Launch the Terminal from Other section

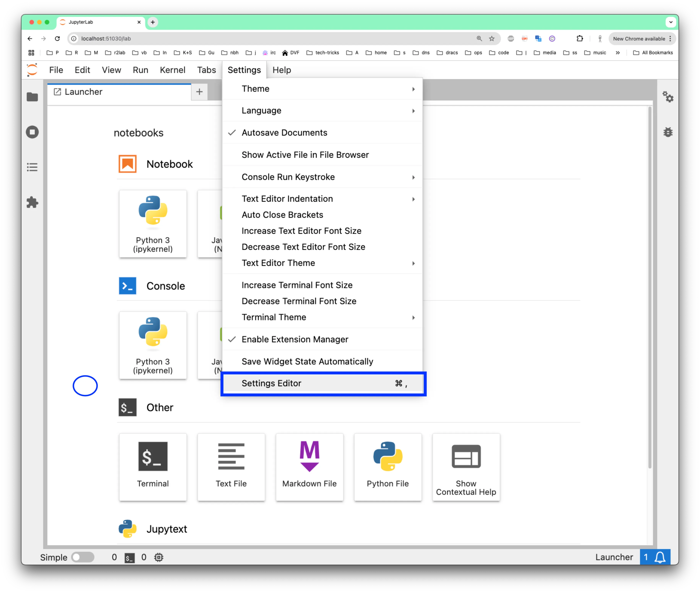[x=153, y=467]
